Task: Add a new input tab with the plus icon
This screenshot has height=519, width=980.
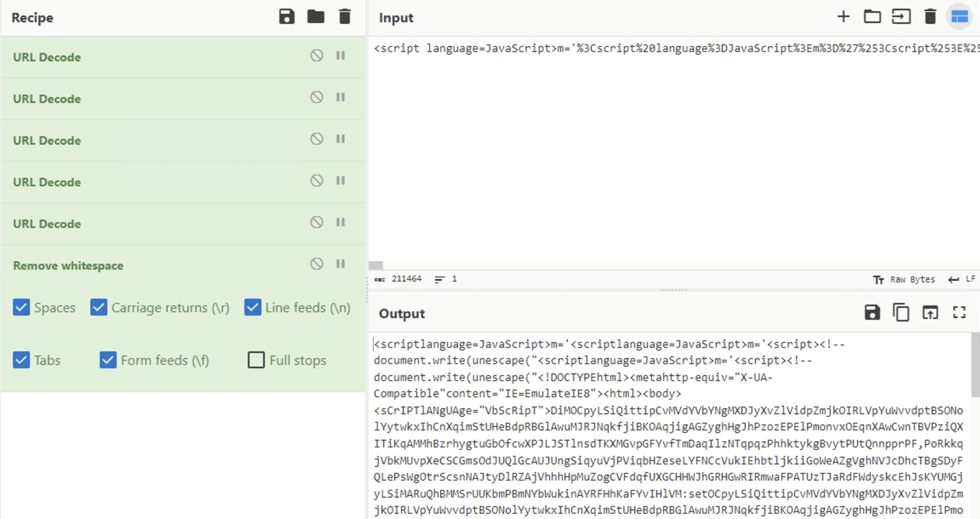Action: [x=843, y=16]
